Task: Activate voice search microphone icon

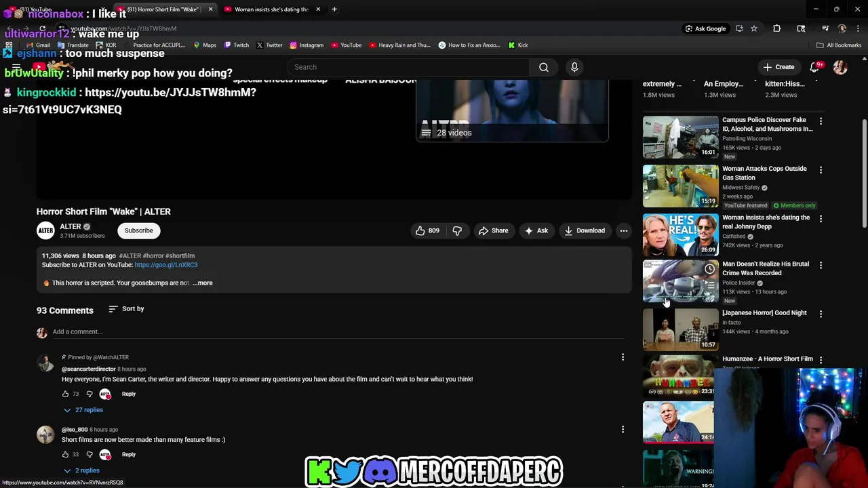Action: click(x=574, y=67)
